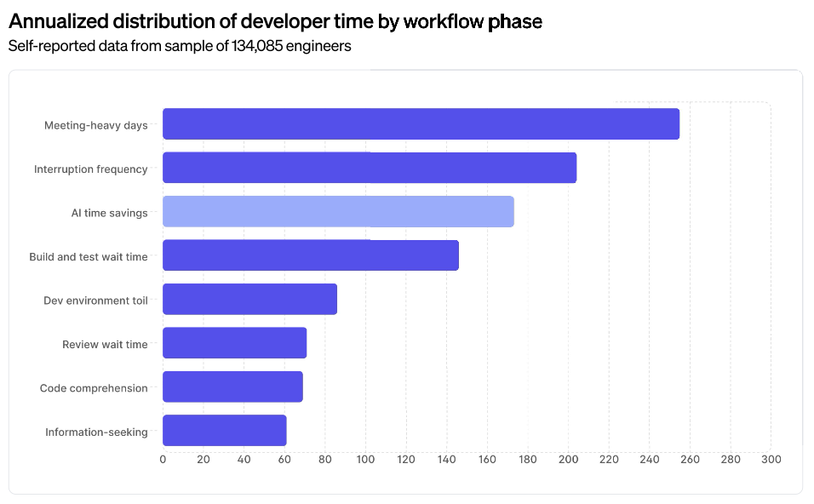
Task: Select the "Dev environment toil" label
Action: tap(95, 301)
